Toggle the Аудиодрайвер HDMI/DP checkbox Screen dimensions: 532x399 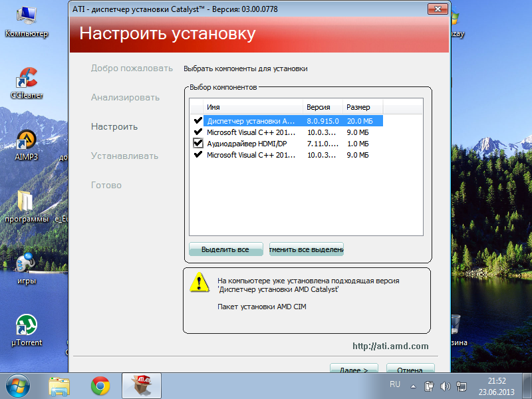[198, 143]
